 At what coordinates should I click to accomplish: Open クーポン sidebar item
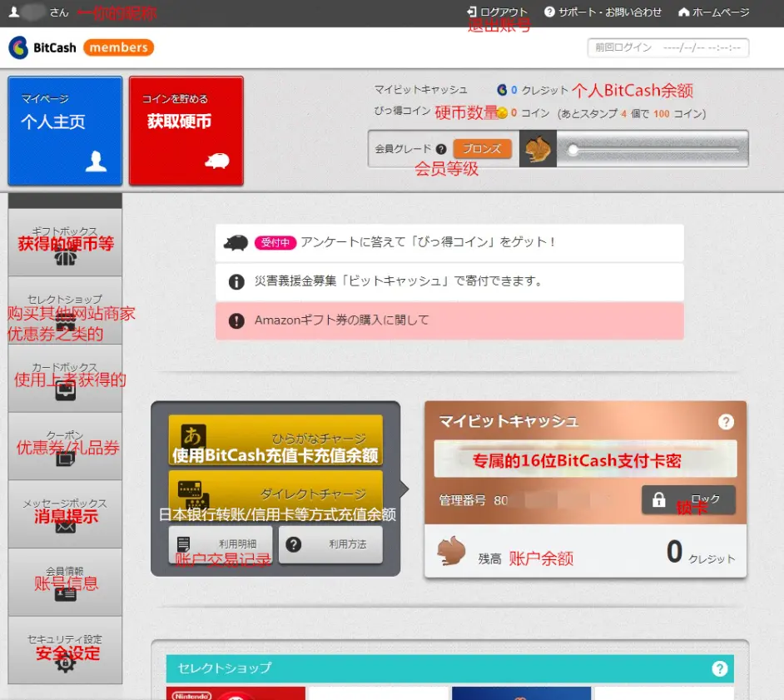tap(65, 446)
